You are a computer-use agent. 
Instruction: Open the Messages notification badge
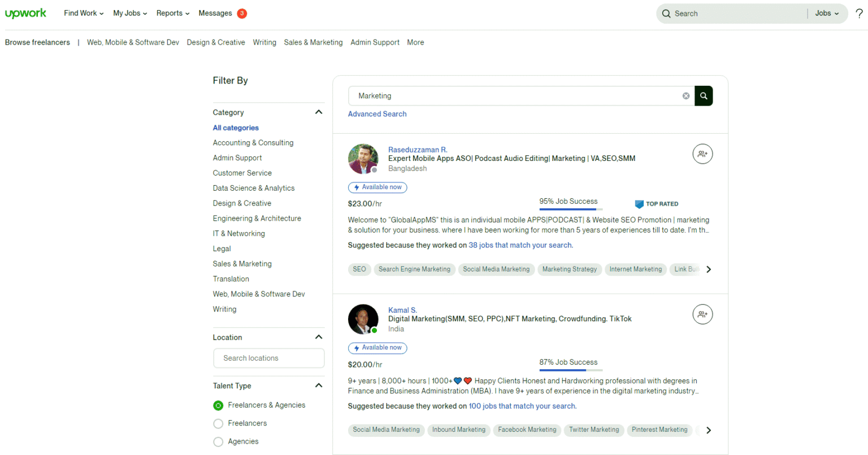242,14
